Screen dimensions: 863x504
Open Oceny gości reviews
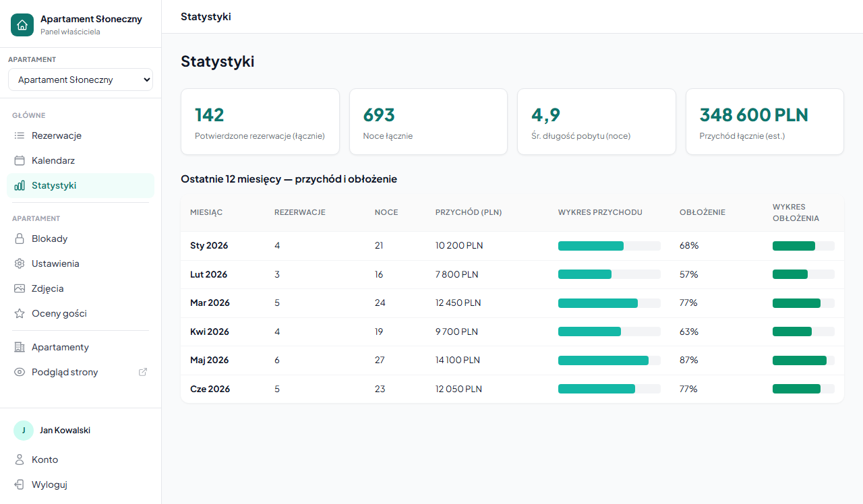click(x=81, y=313)
